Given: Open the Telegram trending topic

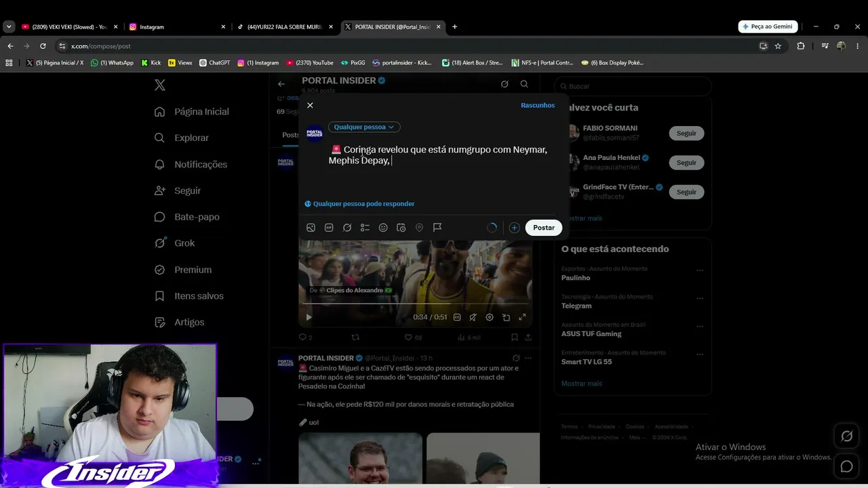Looking at the screenshot, I should pos(576,306).
